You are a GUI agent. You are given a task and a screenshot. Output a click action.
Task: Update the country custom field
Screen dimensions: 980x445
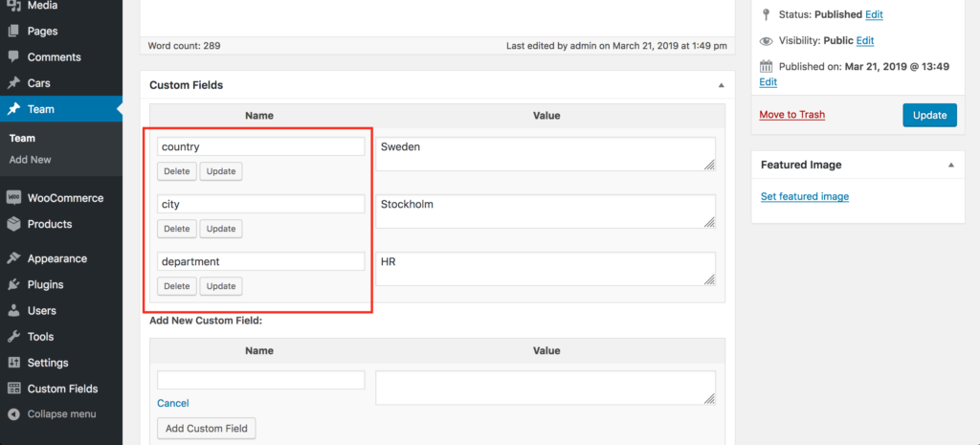[x=221, y=171]
